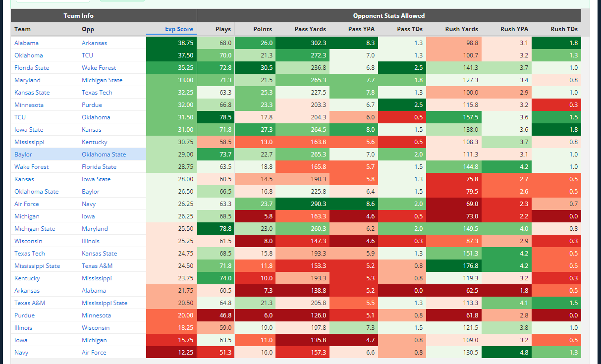Select Plays value 74.0 in Kentucky row
Image resolution: width=601 pixels, height=364 pixels.
pos(216,278)
